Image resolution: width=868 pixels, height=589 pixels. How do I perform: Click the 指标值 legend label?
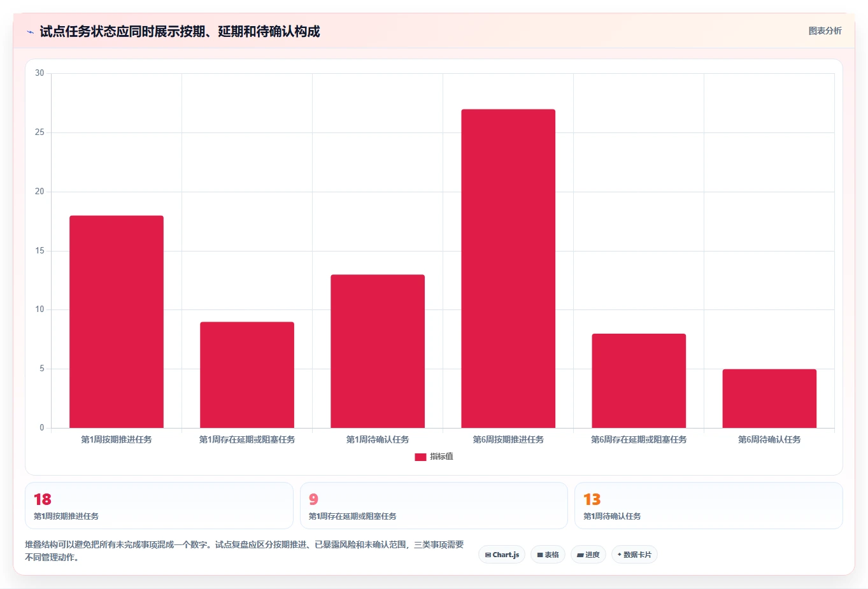[441, 457]
